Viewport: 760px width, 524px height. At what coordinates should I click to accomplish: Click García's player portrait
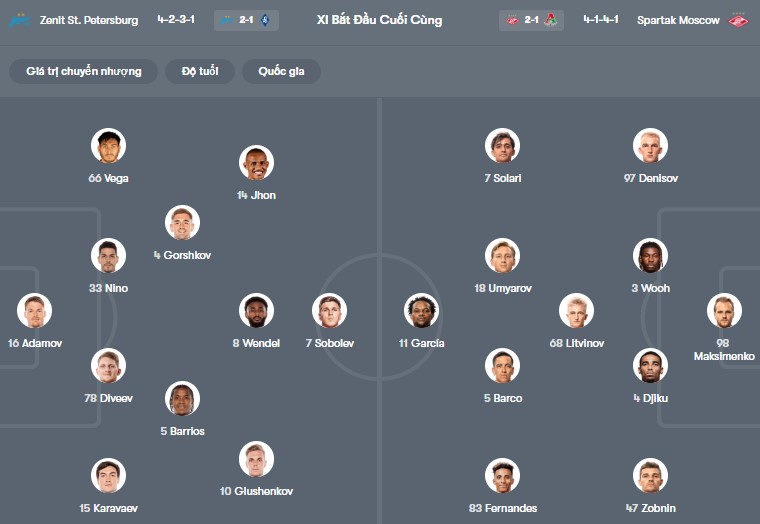click(421, 311)
